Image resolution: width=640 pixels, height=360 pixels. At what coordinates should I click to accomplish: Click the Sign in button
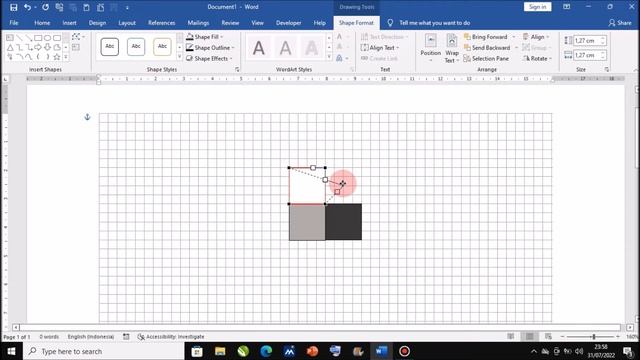click(537, 7)
